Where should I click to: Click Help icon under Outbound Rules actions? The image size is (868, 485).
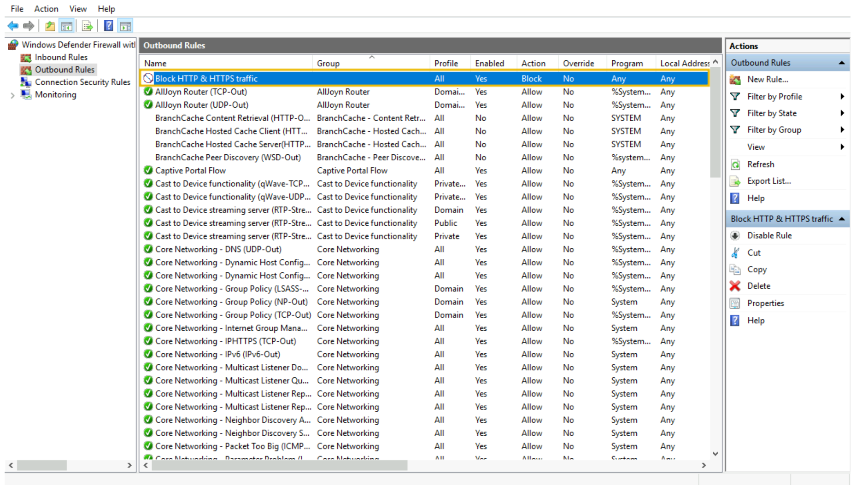click(x=735, y=199)
